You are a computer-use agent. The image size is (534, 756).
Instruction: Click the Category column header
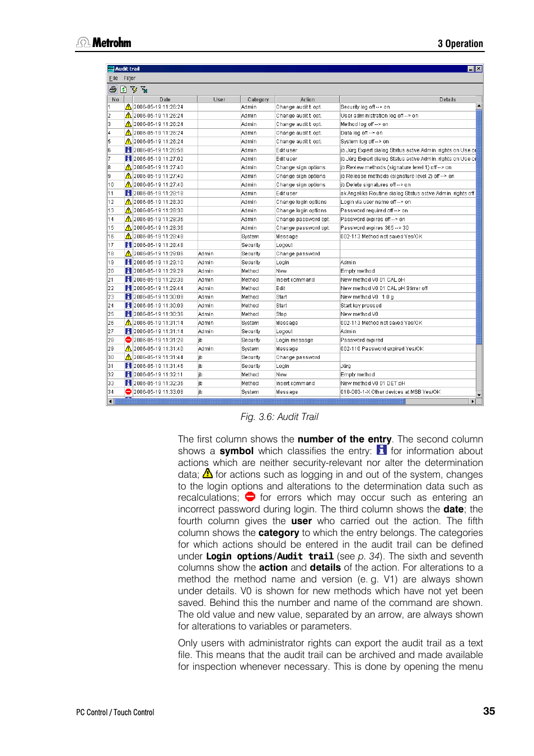(x=257, y=100)
